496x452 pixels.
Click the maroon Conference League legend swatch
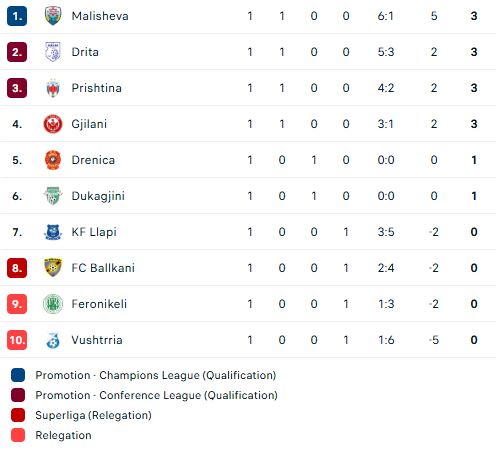[18, 395]
